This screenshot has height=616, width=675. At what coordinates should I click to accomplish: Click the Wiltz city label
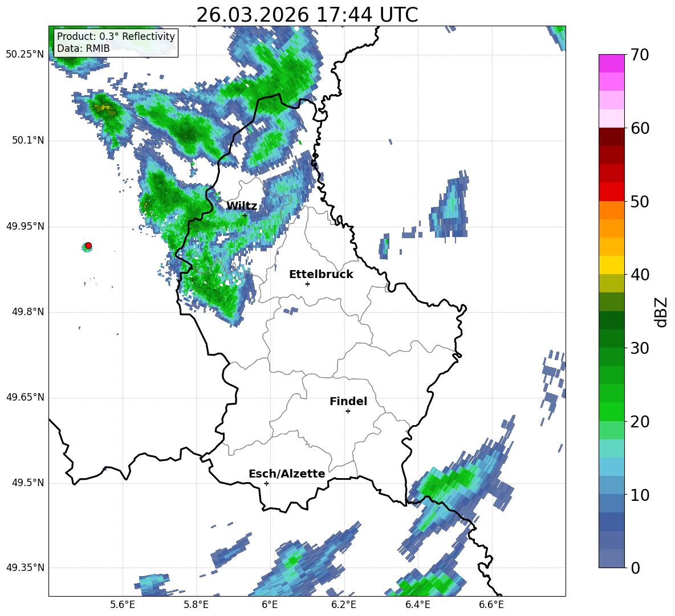[x=242, y=206]
